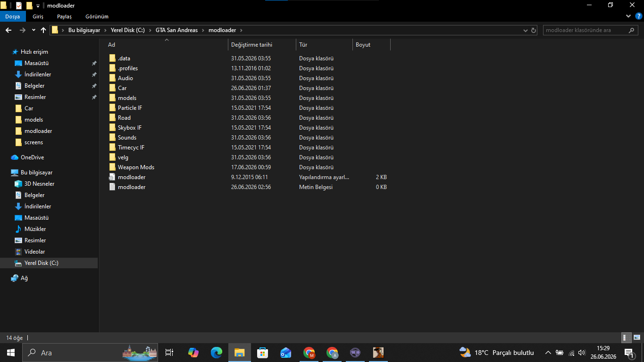Image resolution: width=644 pixels, height=362 pixels.
Task: Open Müzikler in the navigation pane
Action: pos(35,229)
